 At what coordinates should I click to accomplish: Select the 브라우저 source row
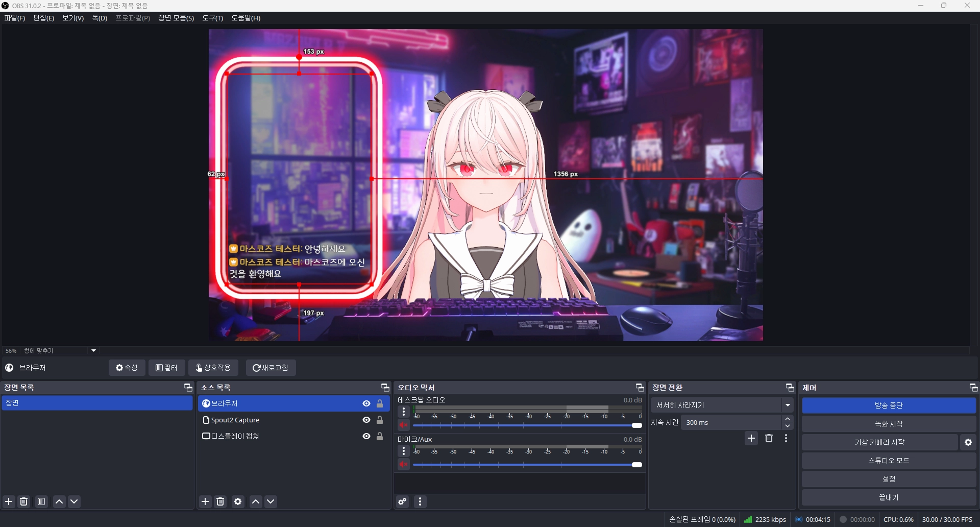(293, 403)
